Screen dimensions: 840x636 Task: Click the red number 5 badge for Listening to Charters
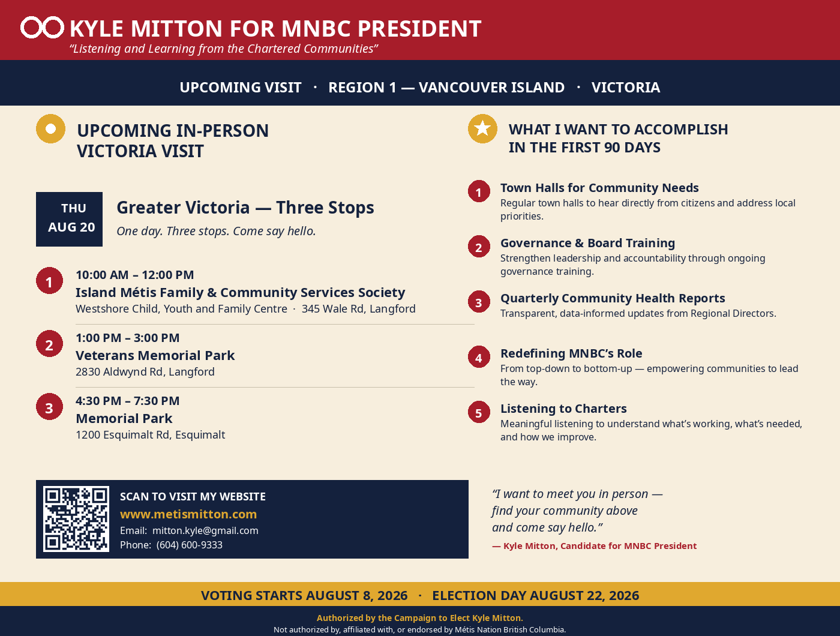[479, 412]
